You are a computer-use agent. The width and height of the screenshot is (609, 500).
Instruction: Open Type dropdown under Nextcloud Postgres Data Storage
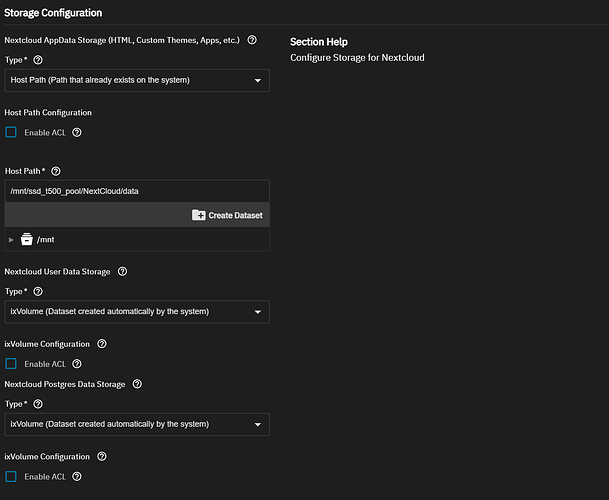pos(136,425)
